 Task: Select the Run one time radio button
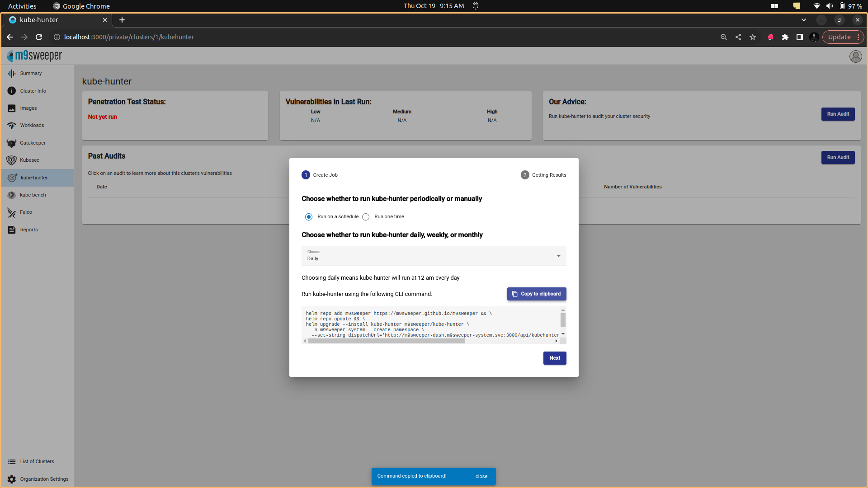pyautogui.click(x=366, y=217)
